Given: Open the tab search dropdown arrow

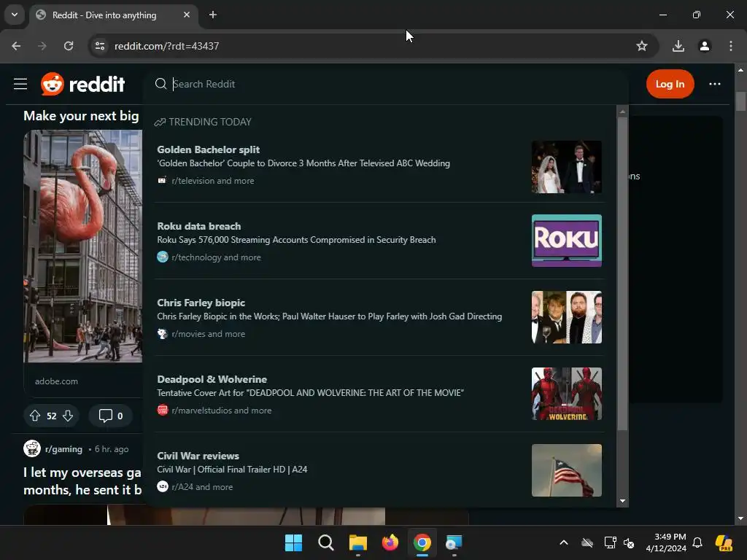Looking at the screenshot, I should point(15,15).
